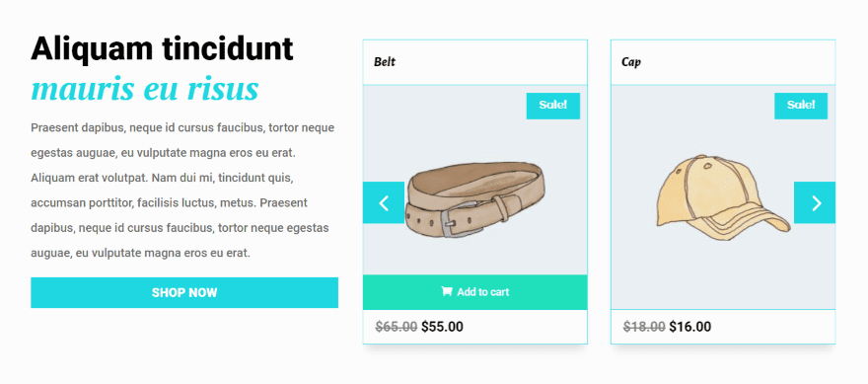
Task: Click the shopping cart icon on Belt
Action: click(x=446, y=291)
